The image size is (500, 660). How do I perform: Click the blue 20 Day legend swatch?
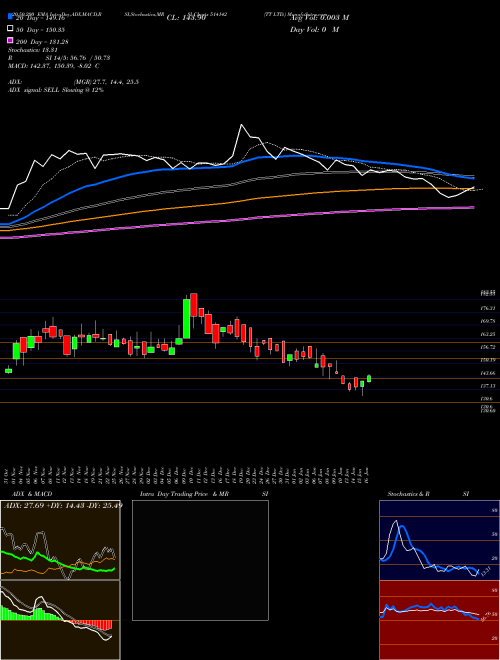(x=10, y=16)
